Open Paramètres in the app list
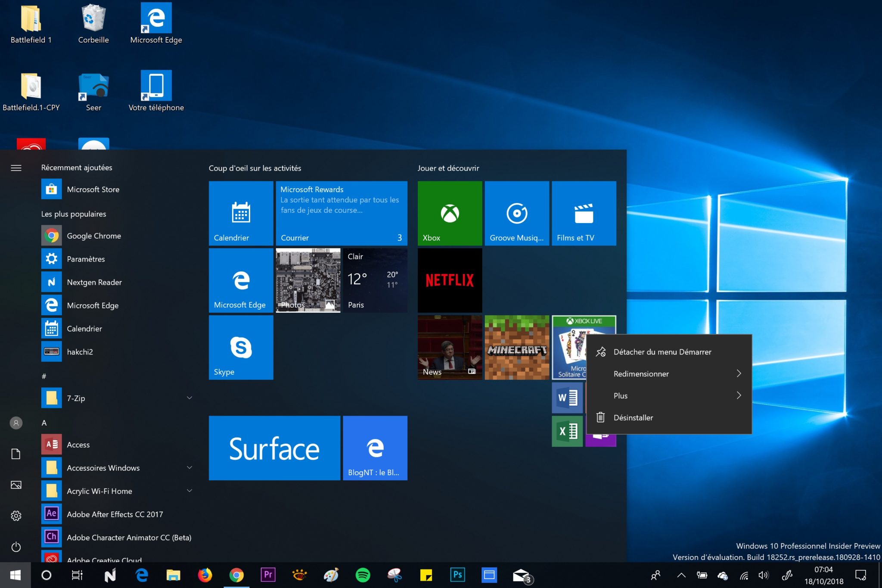The width and height of the screenshot is (882, 588). (117, 259)
